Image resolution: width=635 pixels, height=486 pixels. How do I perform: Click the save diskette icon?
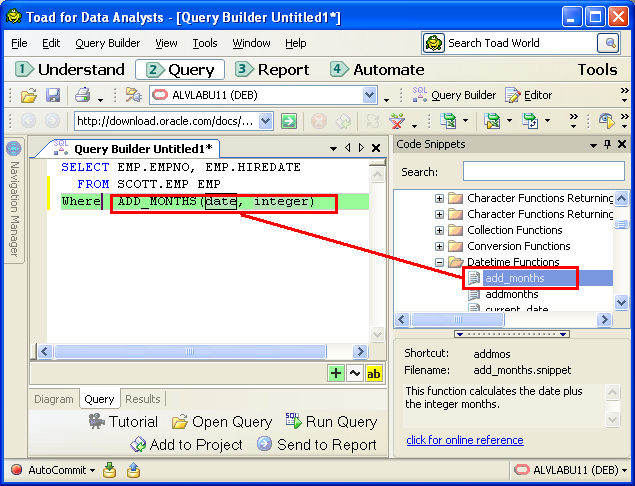tap(53, 96)
